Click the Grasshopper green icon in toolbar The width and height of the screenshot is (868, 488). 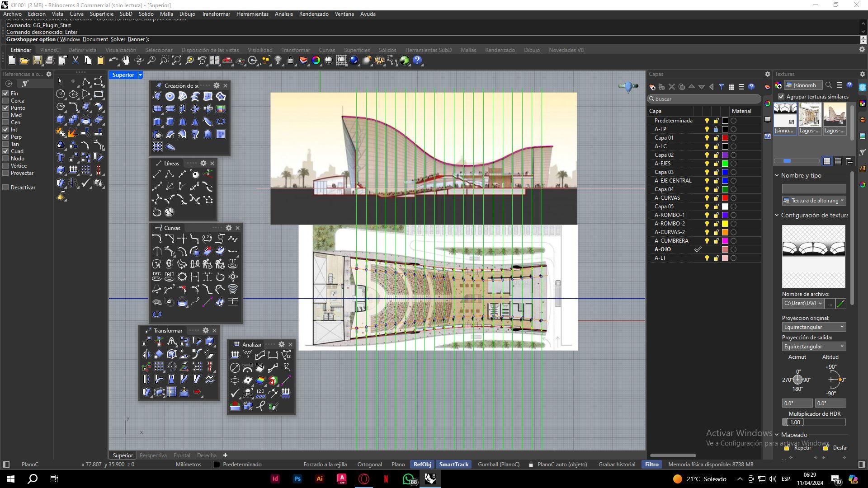[x=405, y=60]
